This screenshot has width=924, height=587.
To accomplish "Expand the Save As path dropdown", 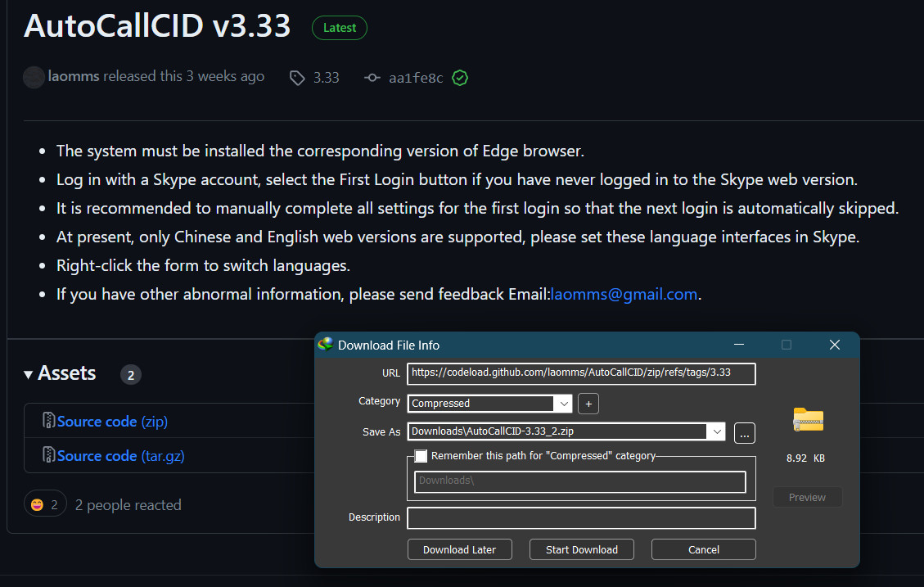I will pyautogui.click(x=717, y=431).
